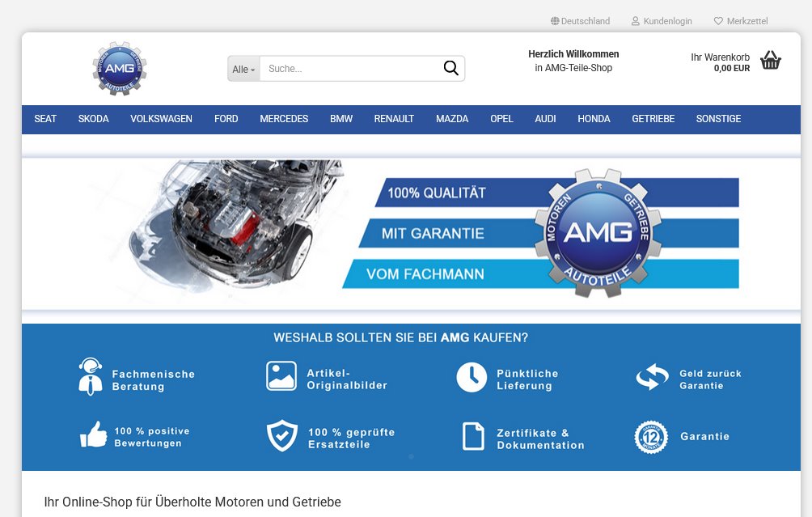Click the magnifying glass search icon

(450, 69)
